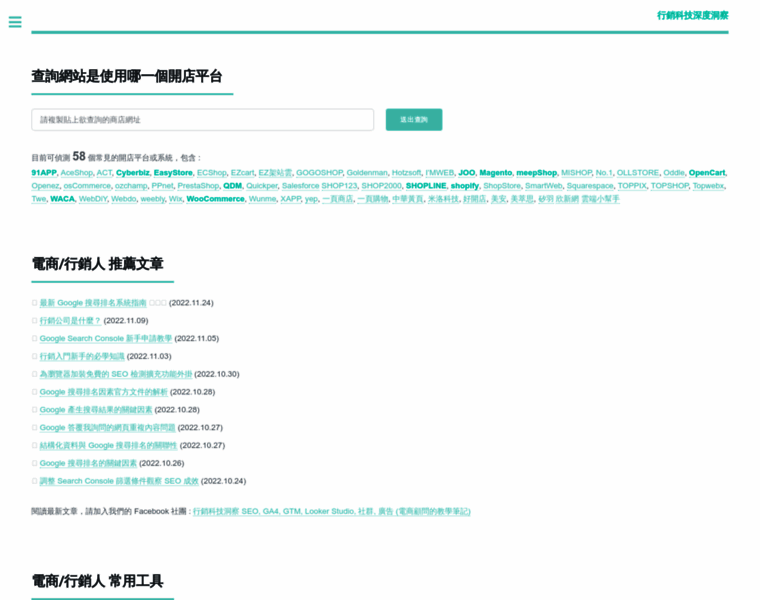
Task: Open the WebDIY platform link
Action: (93, 199)
